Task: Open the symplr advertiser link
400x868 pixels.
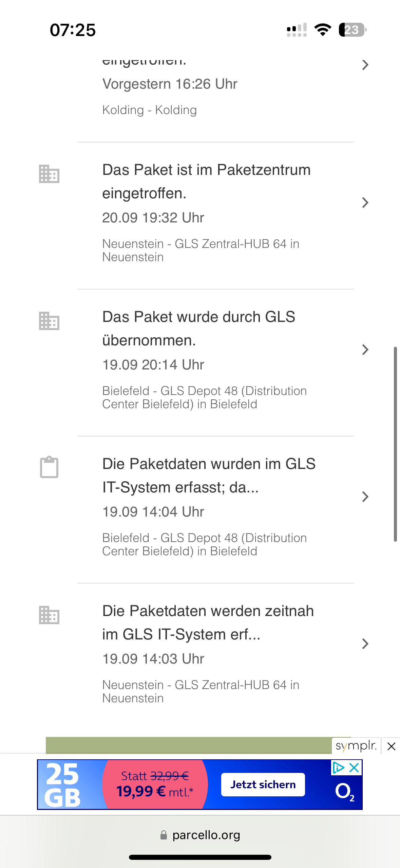Action: point(356,746)
